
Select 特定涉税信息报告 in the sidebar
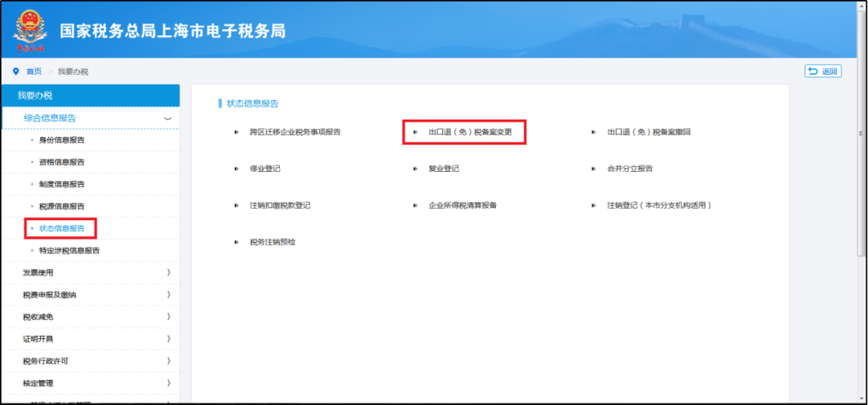pos(70,251)
